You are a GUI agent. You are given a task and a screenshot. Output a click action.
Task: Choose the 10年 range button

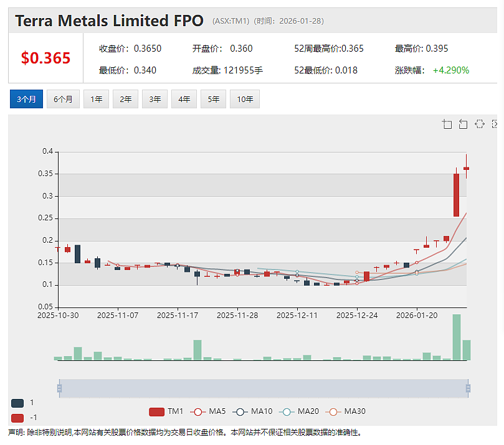pyautogui.click(x=245, y=99)
